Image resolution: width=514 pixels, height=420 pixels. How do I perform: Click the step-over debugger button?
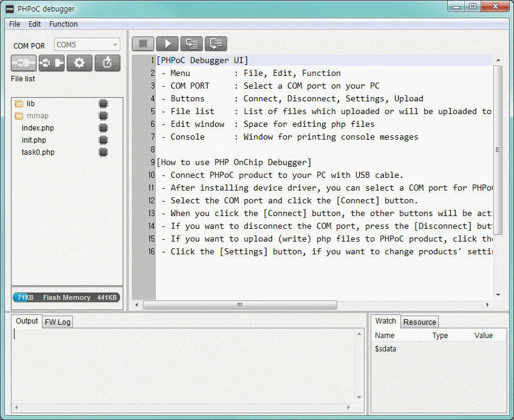point(216,44)
